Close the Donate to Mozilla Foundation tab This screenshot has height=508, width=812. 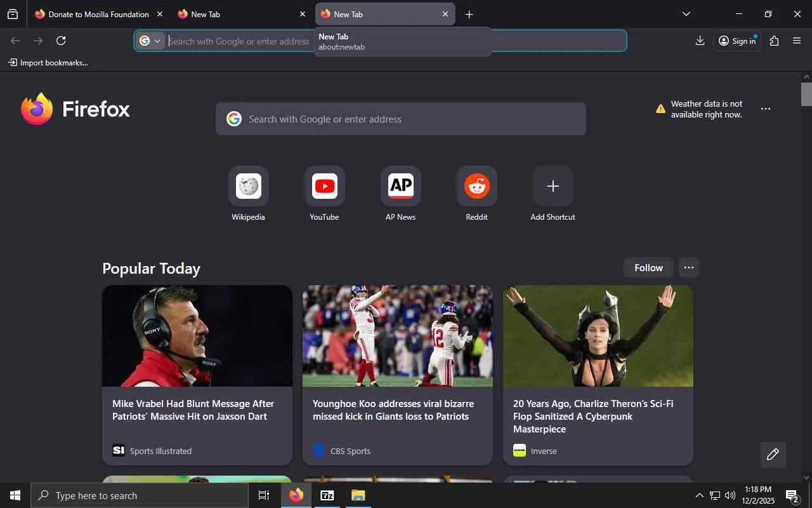160,14
